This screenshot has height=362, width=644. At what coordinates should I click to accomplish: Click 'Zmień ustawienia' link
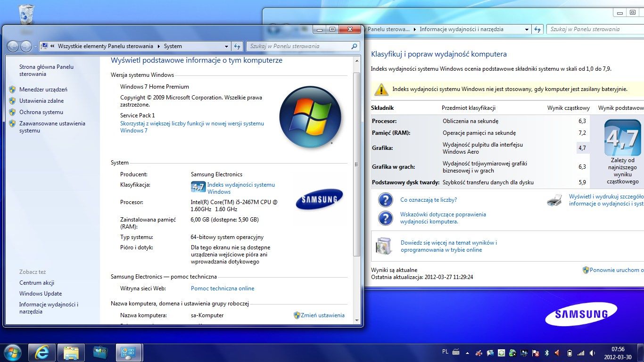tap(322, 315)
